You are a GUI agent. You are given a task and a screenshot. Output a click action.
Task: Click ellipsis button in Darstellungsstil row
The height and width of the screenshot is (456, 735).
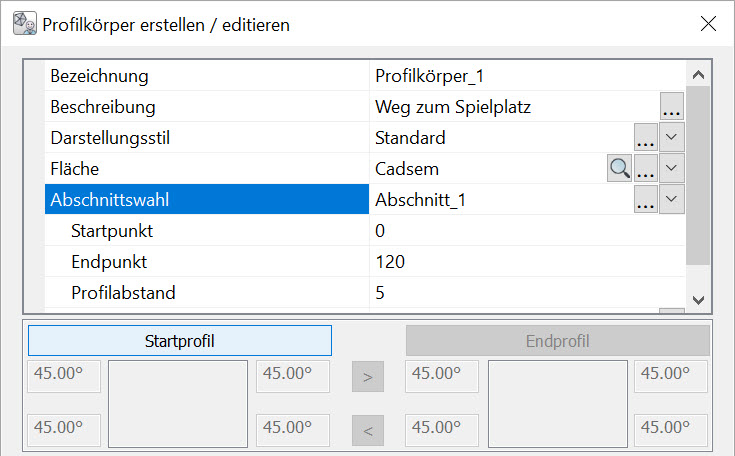tap(646, 138)
